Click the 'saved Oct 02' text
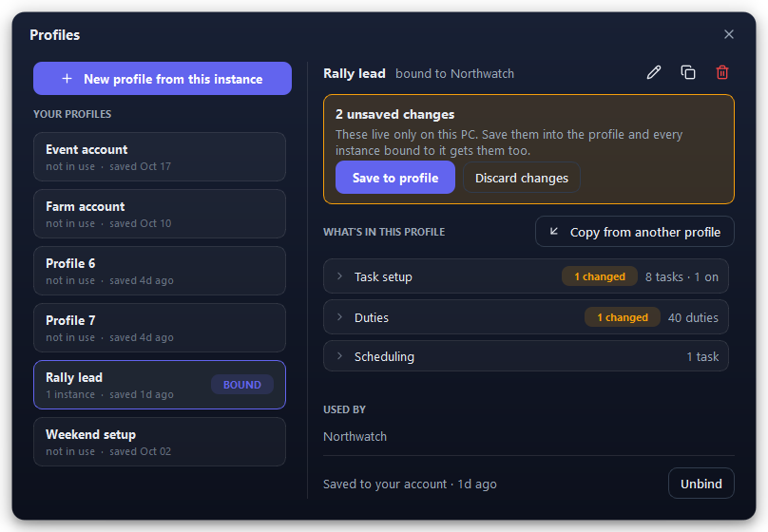The width and height of the screenshot is (768, 532). (140, 451)
